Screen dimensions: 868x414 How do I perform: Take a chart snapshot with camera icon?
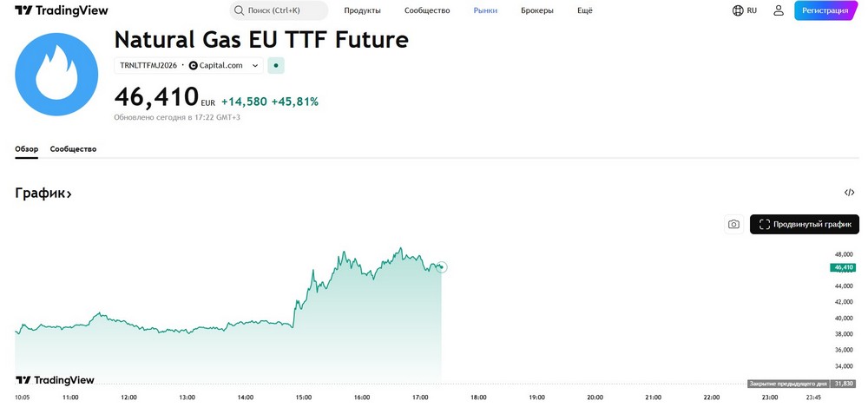coord(733,224)
